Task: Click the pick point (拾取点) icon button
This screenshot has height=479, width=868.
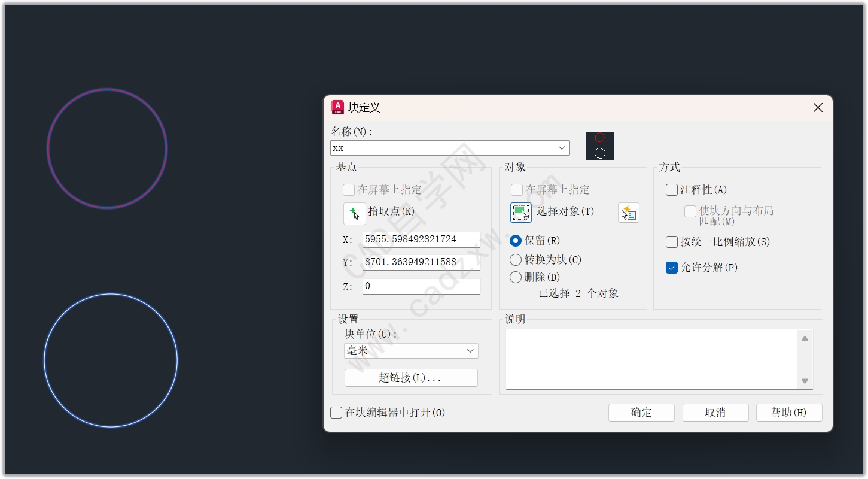Action: pos(354,213)
